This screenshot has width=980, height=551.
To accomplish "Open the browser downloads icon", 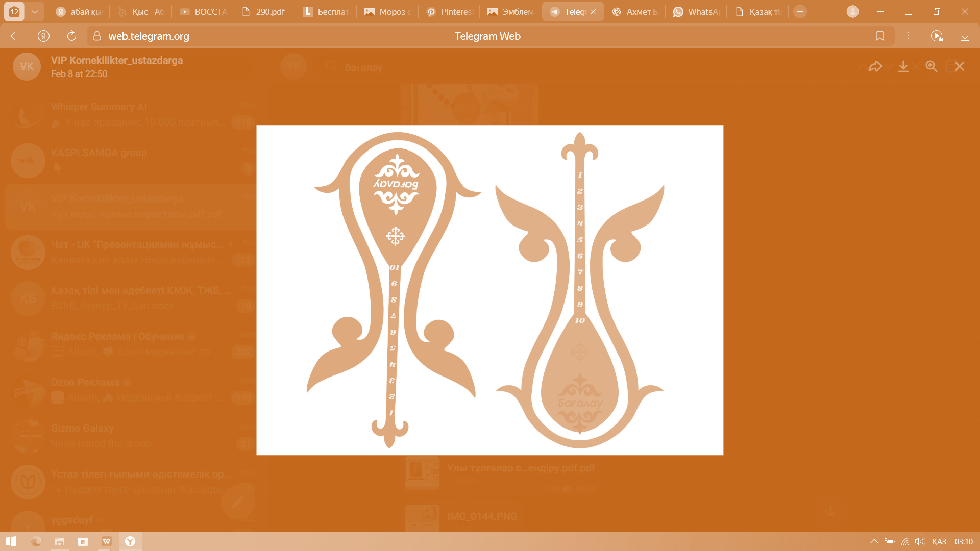I will [965, 36].
